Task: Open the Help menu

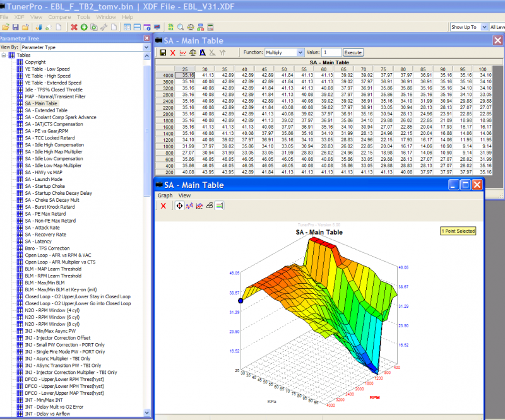Action: [x=128, y=17]
